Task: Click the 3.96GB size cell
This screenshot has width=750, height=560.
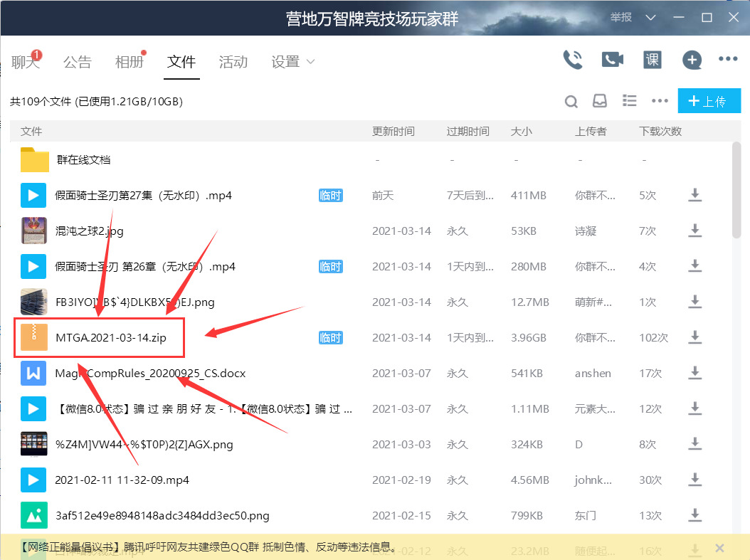Action: coord(529,337)
